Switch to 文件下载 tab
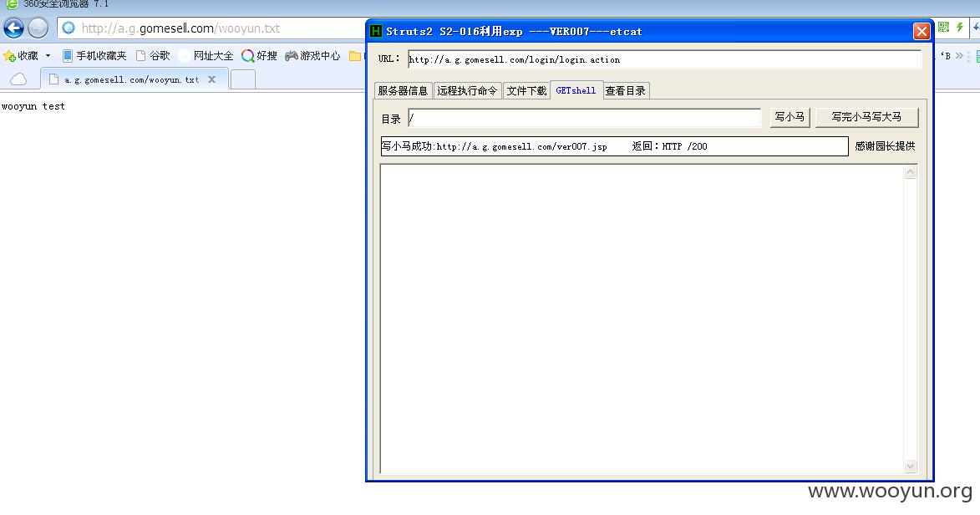The height and width of the screenshot is (515, 980). [526, 91]
